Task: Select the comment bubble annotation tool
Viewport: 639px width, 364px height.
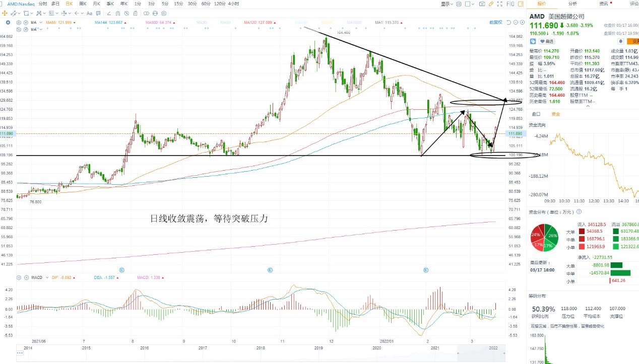Action: [98, 13]
